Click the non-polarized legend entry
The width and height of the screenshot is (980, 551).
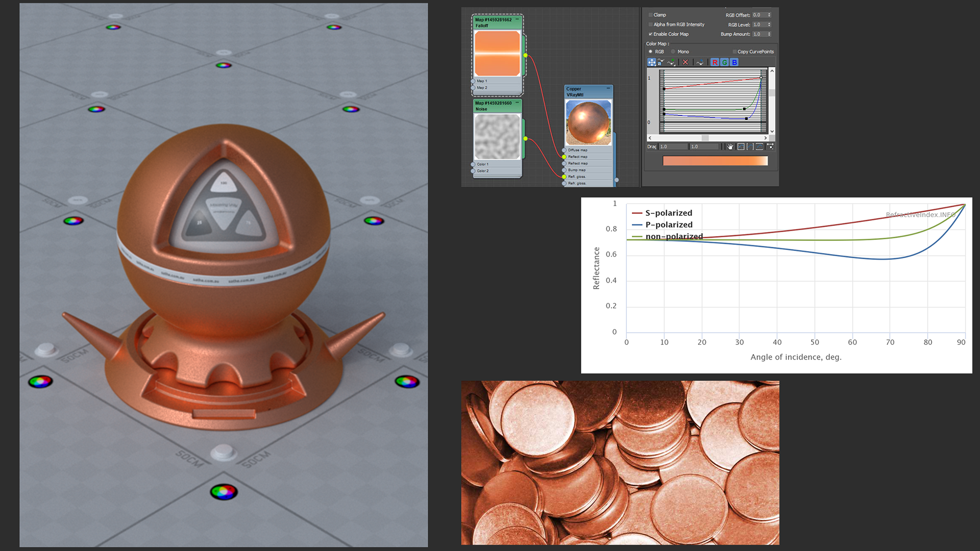pos(667,236)
